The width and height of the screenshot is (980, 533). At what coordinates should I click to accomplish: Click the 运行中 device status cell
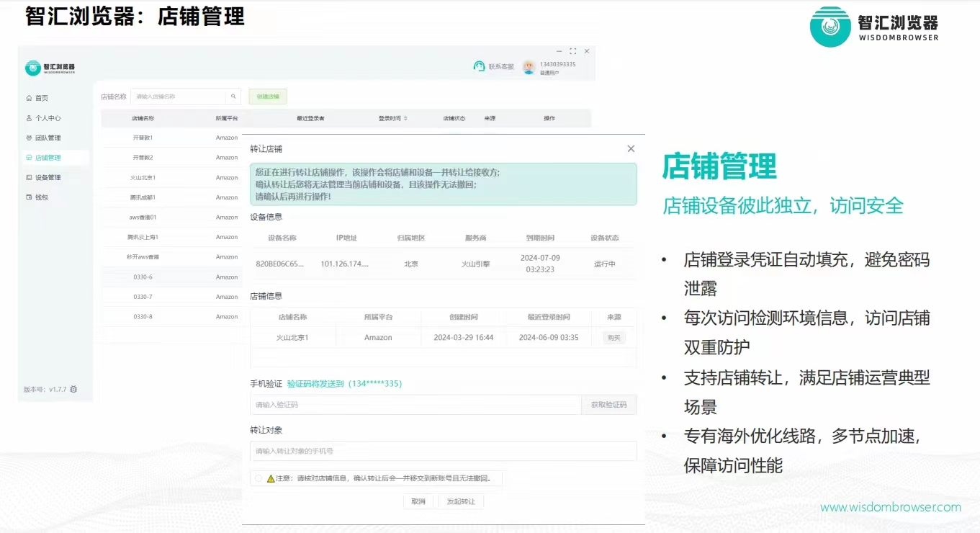pyautogui.click(x=605, y=264)
